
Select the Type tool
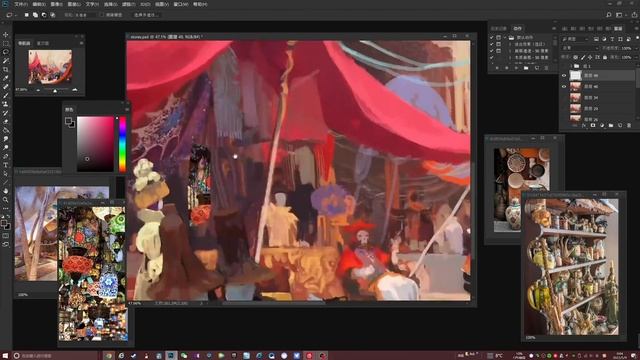[6, 165]
